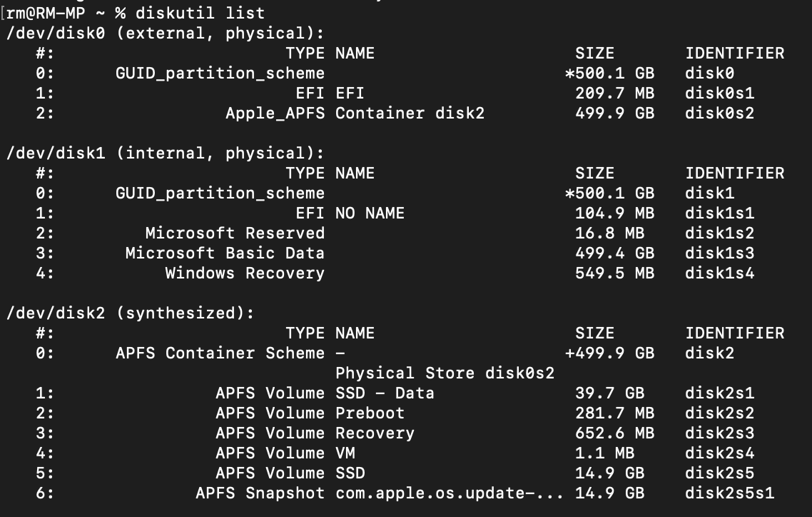Image resolution: width=812 pixels, height=517 pixels.
Task: Click identifier 'disk2s3'
Action: pos(719,433)
